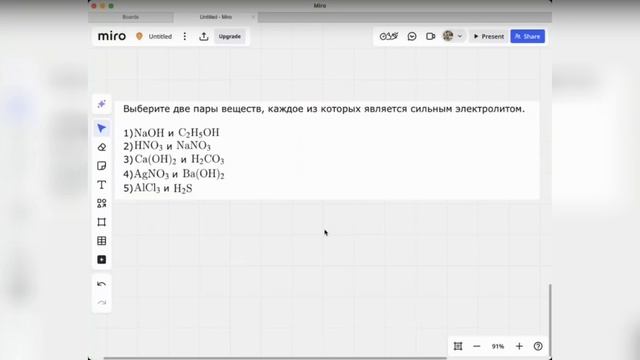This screenshot has width=640, height=360.
Task: Select the frame tool
Action: pos(102,222)
